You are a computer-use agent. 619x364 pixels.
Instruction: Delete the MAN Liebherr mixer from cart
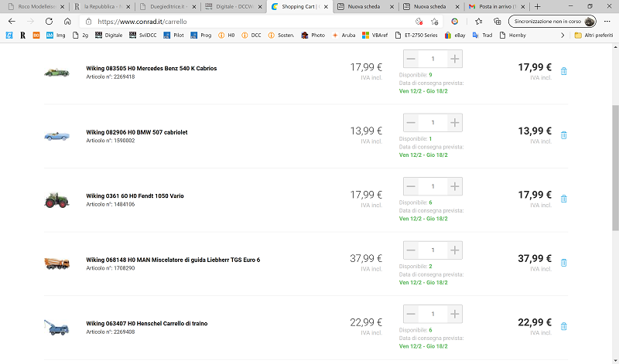(x=563, y=263)
